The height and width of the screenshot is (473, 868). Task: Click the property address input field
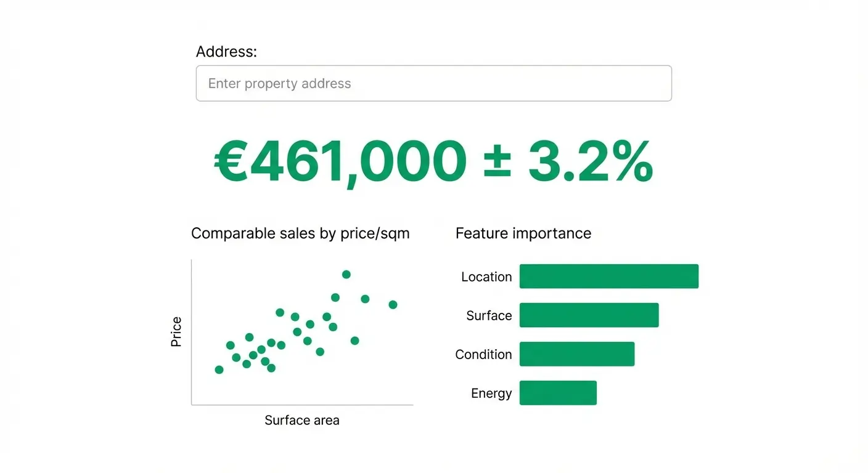pyautogui.click(x=433, y=83)
